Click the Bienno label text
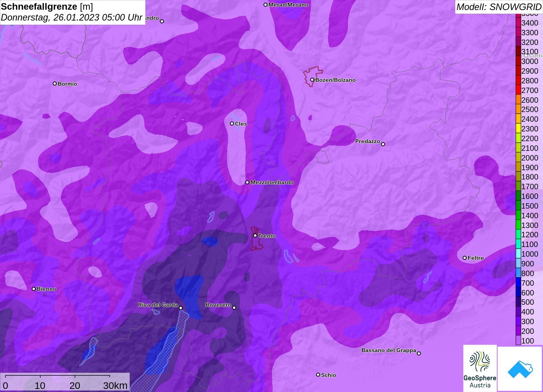Screen dimensions: 543x392 click(47, 289)
